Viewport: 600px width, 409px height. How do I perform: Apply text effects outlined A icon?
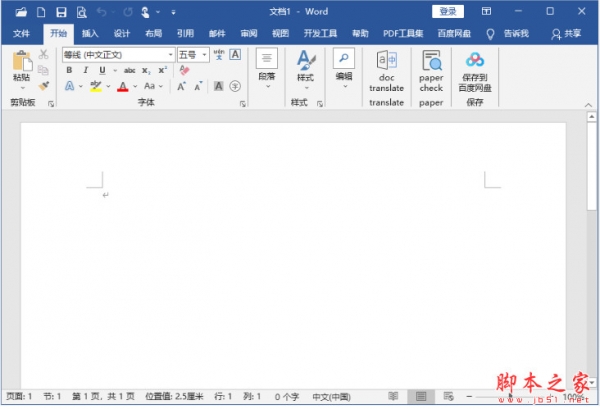pos(69,86)
